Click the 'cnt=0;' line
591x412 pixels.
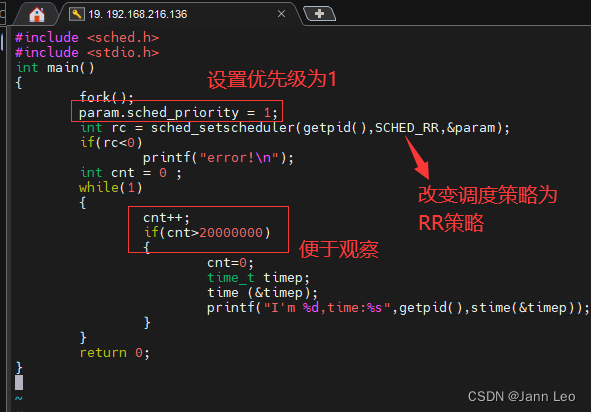coord(230,262)
